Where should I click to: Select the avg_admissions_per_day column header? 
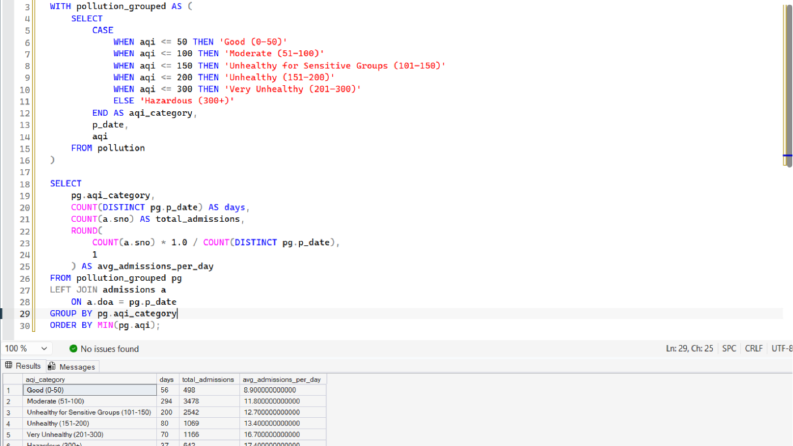[283, 379]
